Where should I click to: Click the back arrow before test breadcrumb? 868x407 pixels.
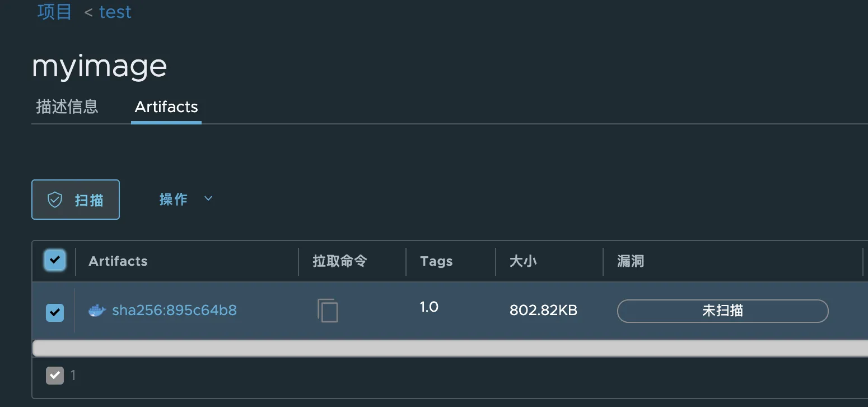coord(88,12)
